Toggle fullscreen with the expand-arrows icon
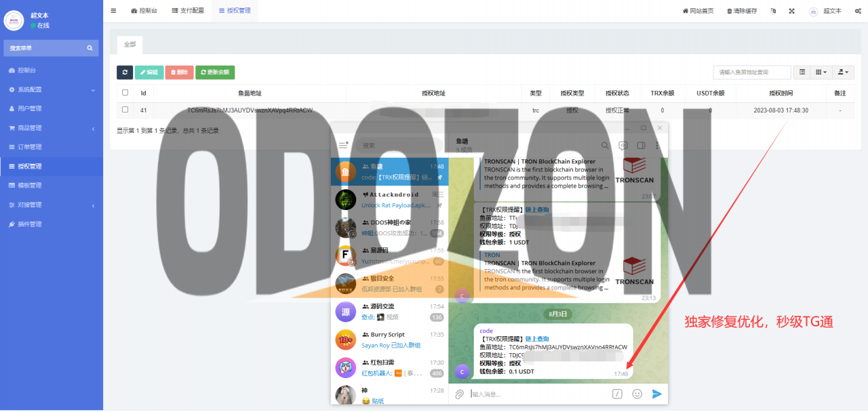 792,11
